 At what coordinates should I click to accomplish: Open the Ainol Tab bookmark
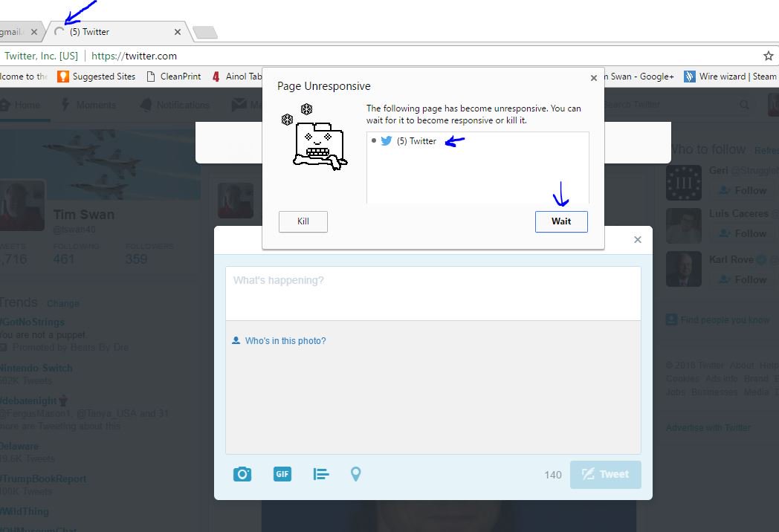click(237, 77)
